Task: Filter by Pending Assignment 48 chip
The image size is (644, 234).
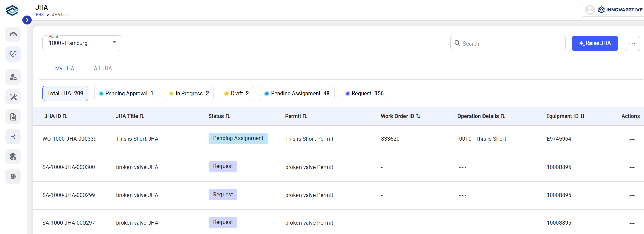Action: (x=297, y=94)
